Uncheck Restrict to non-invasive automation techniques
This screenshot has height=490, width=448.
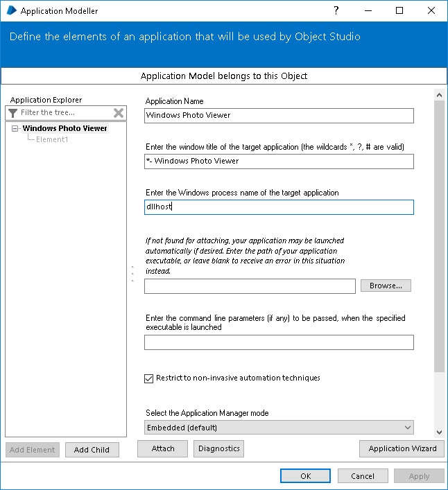[149, 378]
